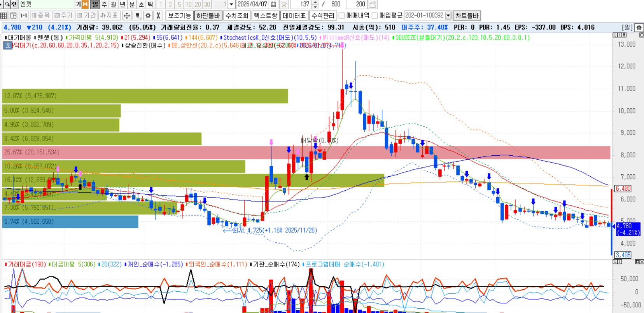Click the split-panel layout icon

[x=14, y=16]
